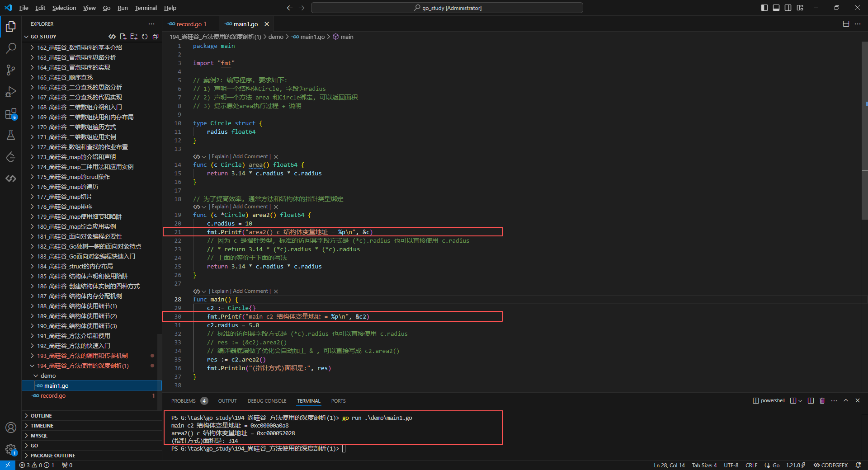Expand the OUTLINE section

(x=92, y=416)
